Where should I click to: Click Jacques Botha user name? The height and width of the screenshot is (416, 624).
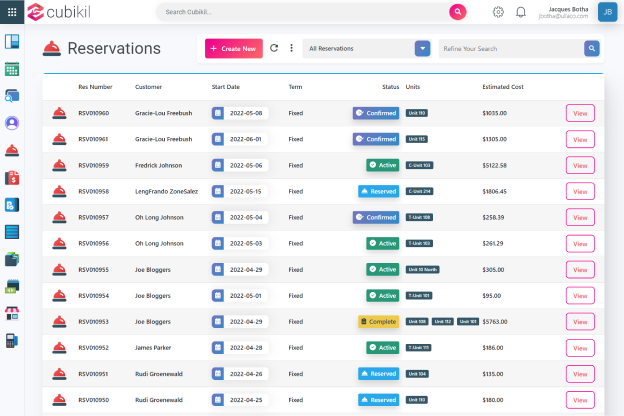568,9
